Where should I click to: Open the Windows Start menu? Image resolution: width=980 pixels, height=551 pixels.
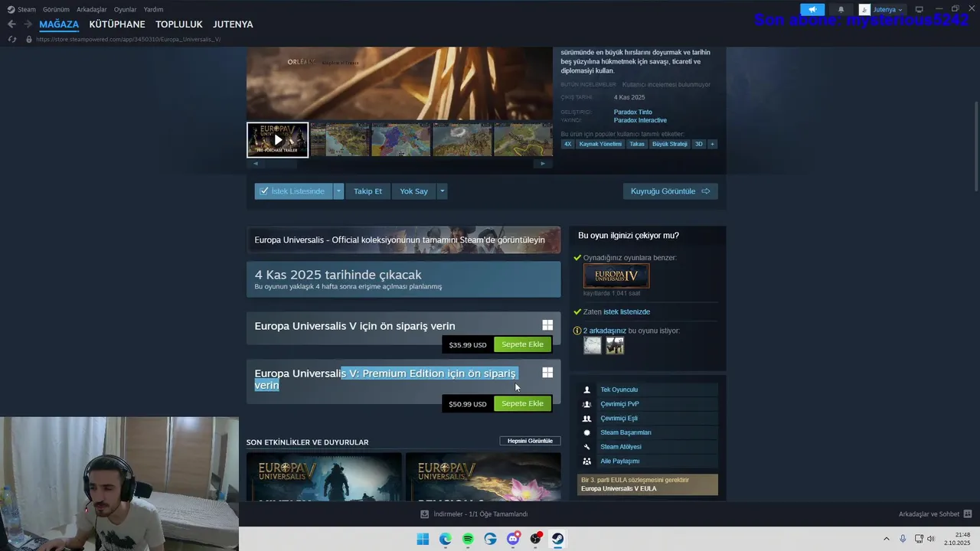pyautogui.click(x=423, y=539)
